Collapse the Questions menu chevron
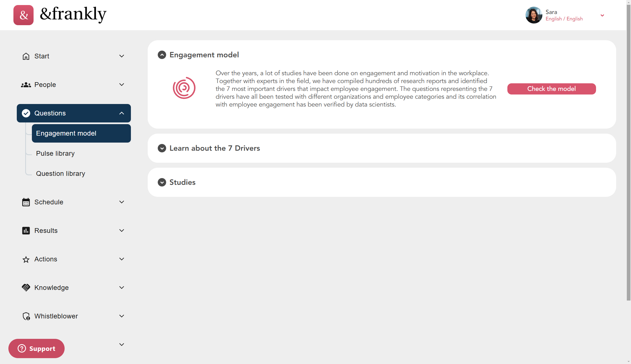631x364 pixels. [122, 113]
